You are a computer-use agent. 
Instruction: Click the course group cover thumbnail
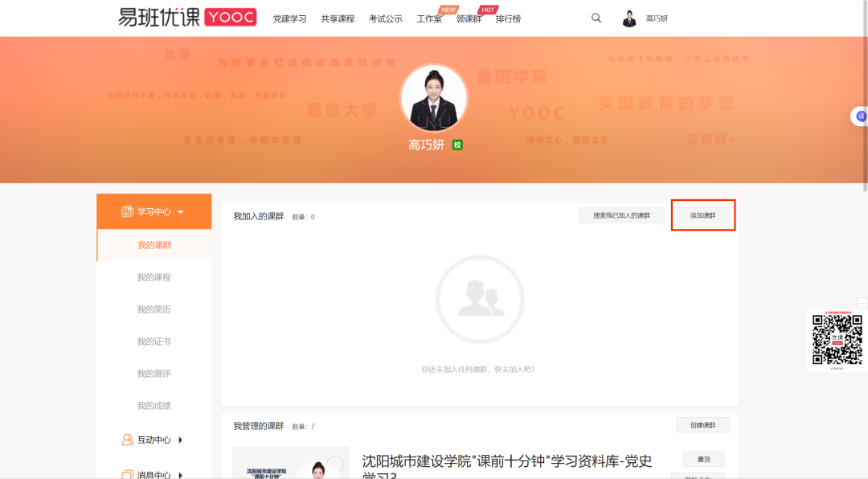291,463
